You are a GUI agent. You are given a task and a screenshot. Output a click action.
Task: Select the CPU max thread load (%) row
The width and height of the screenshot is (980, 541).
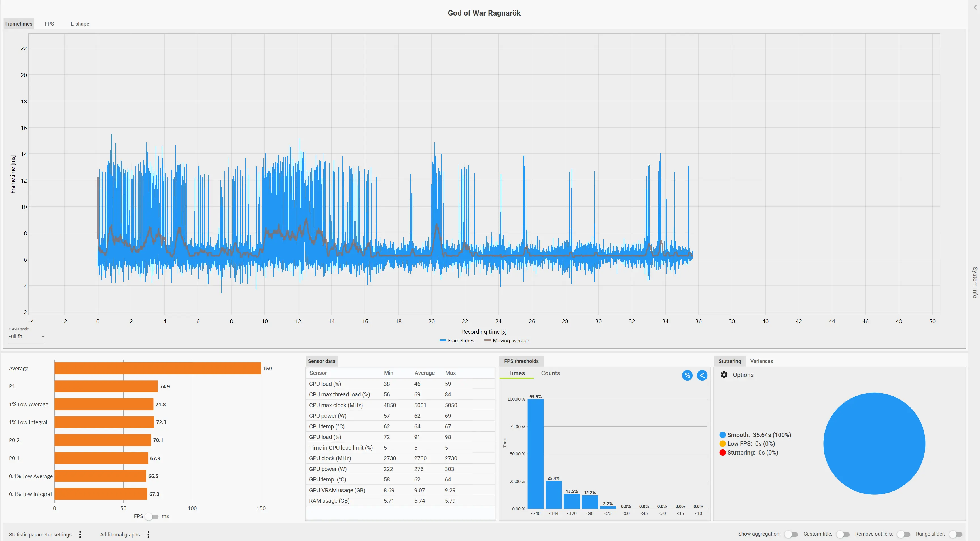point(401,394)
